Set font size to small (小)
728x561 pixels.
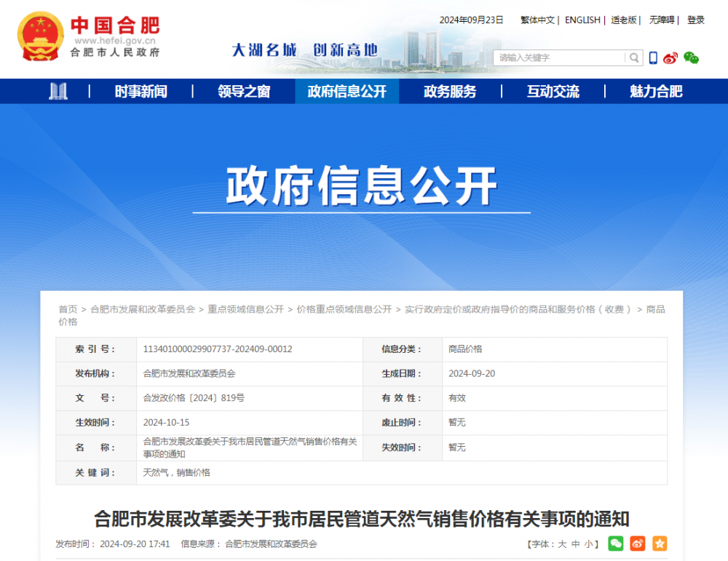588,544
